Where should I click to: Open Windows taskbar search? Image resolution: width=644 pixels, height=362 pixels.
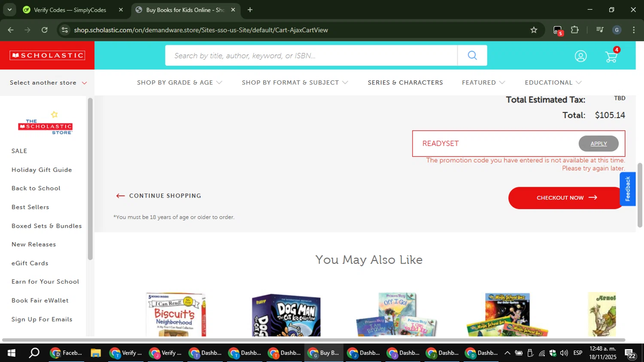tap(34, 353)
